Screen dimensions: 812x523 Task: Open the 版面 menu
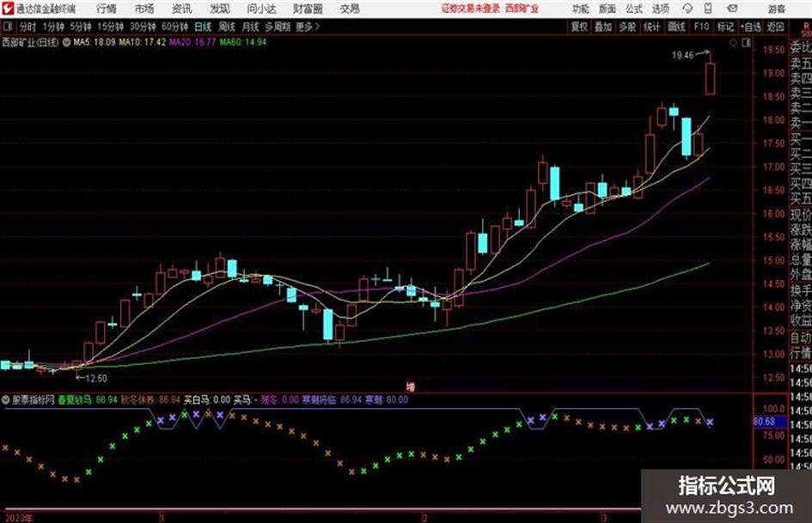tap(607, 9)
